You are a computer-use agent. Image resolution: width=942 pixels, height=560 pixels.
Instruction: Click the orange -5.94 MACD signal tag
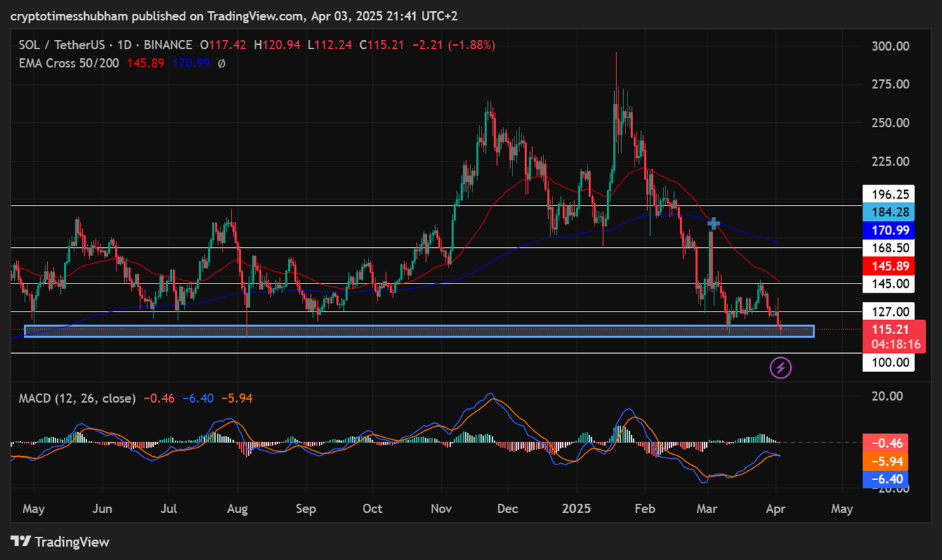[888, 462]
